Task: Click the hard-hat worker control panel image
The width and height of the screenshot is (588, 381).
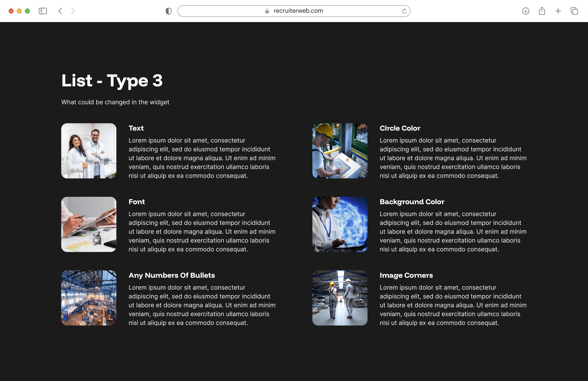Action: [340, 151]
